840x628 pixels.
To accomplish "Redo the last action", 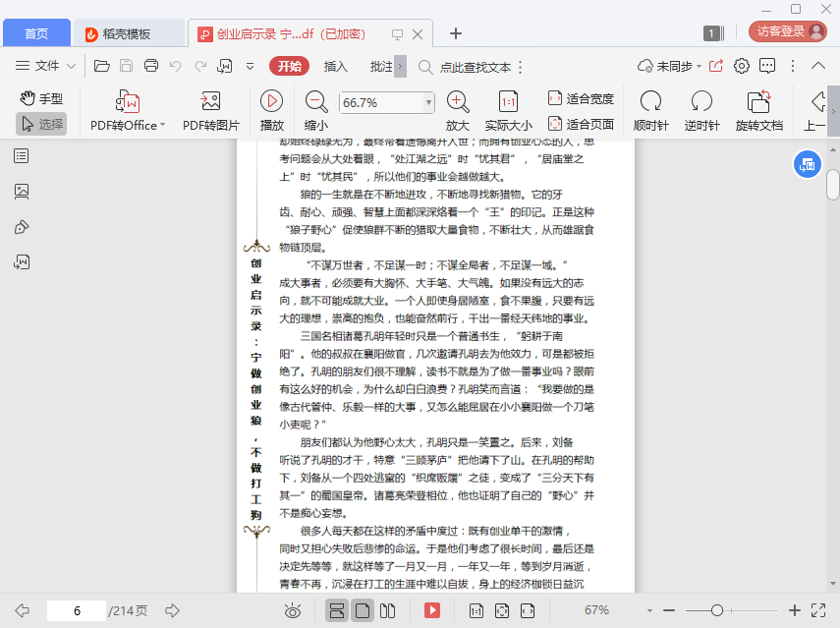I will pos(200,66).
